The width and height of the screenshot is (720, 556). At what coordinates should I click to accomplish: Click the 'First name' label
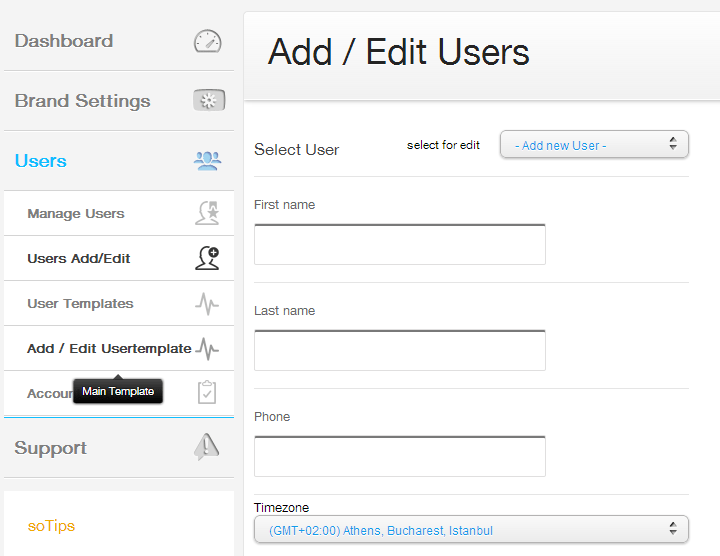pos(285,204)
